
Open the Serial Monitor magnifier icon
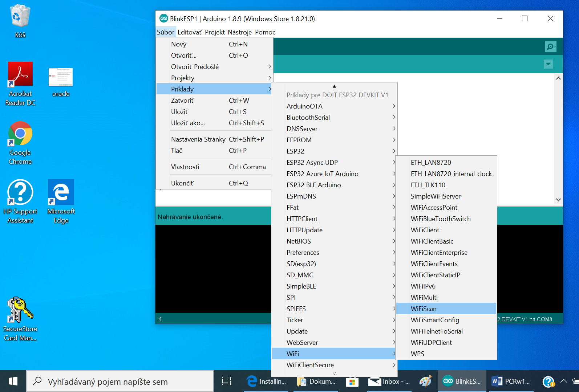point(550,46)
